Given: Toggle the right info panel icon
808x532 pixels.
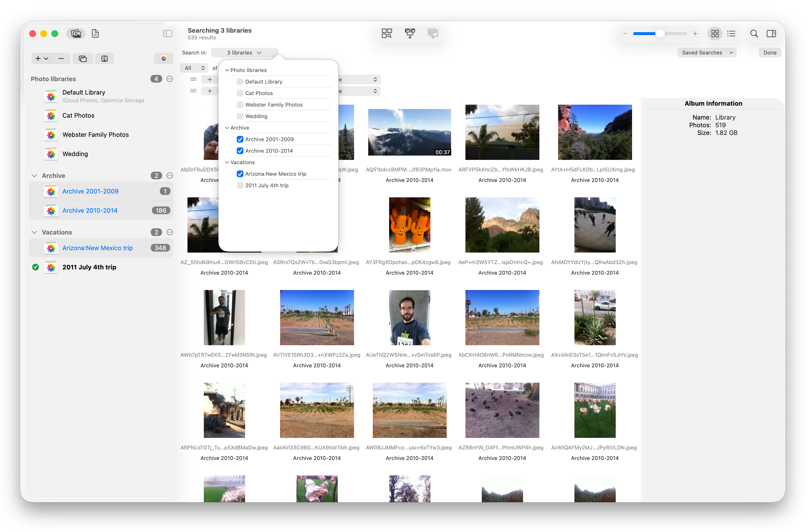Looking at the screenshot, I should point(771,34).
